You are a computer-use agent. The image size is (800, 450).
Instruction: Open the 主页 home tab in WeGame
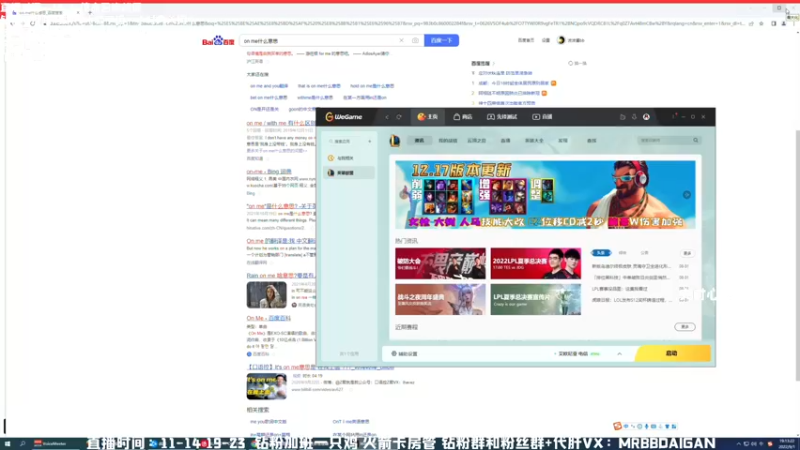click(428, 117)
